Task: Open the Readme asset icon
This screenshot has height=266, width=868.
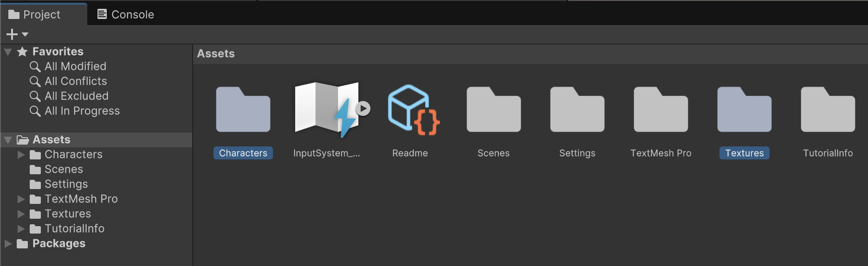Action: [412, 110]
